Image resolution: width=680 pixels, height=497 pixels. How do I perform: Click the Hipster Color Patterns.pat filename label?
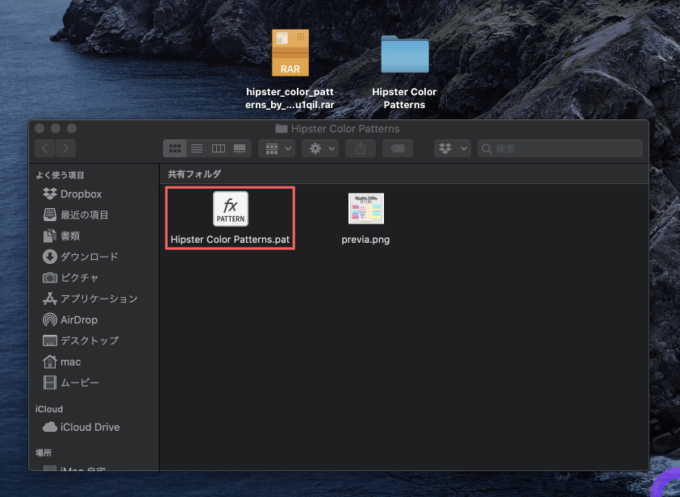tap(230, 239)
